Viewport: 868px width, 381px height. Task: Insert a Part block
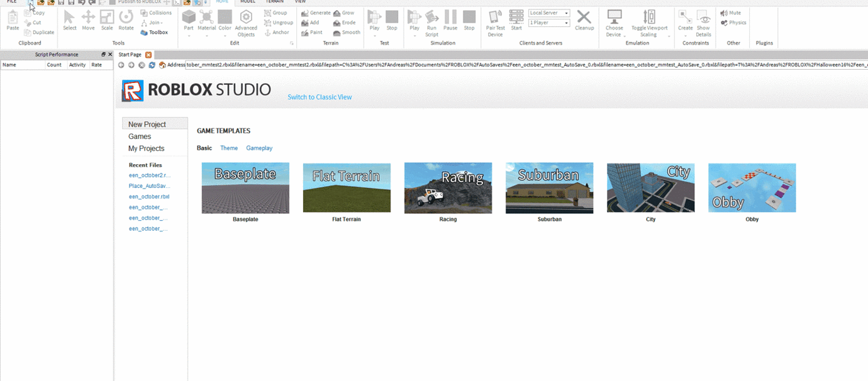point(189,20)
